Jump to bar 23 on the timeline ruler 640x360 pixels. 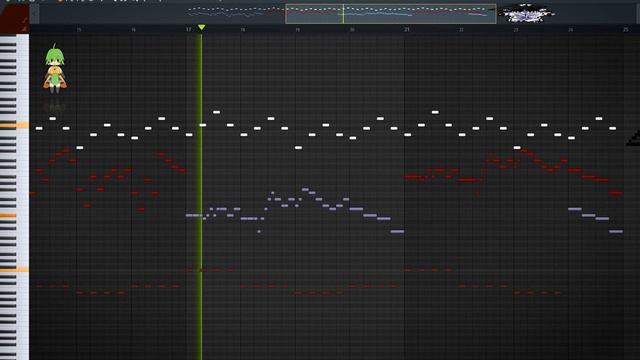click(x=516, y=30)
